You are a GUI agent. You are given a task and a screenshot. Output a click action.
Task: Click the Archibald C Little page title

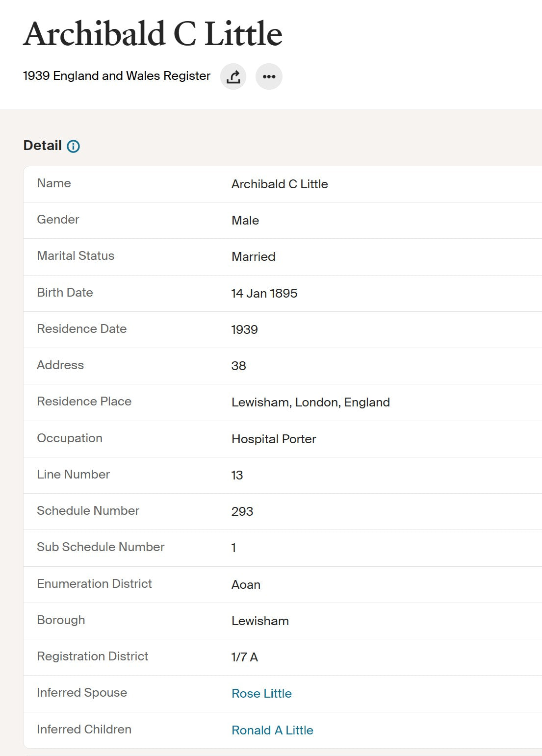tap(153, 34)
